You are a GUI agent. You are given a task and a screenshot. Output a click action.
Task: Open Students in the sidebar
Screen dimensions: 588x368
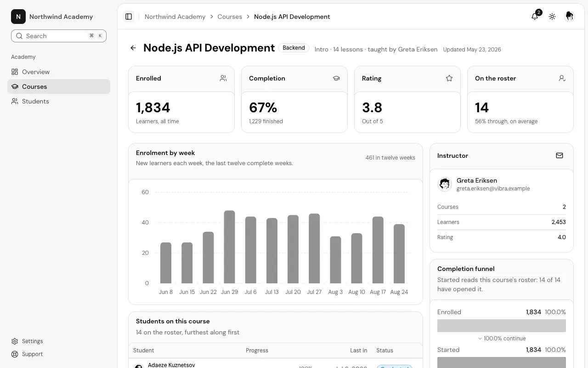tap(59, 101)
